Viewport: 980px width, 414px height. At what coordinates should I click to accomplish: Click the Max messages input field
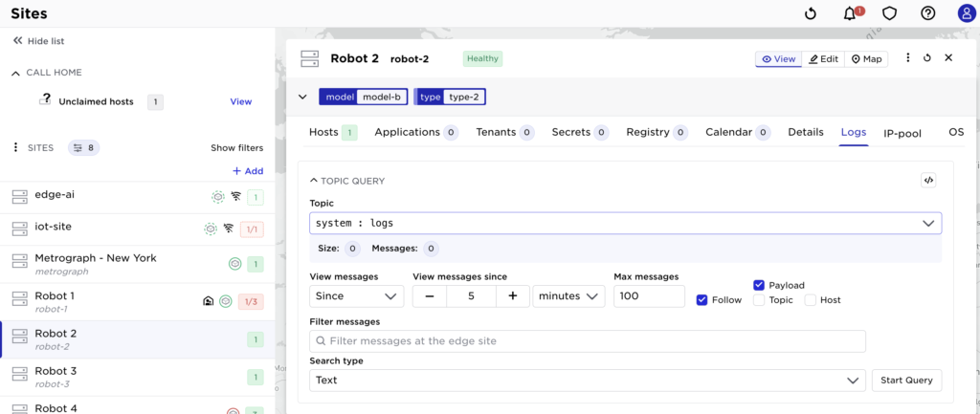click(650, 296)
